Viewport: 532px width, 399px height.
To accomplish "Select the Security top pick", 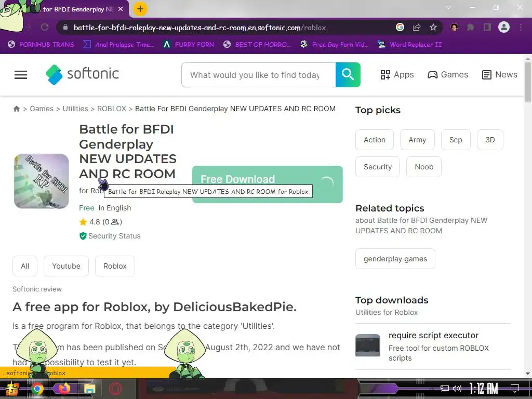I will (378, 167).
